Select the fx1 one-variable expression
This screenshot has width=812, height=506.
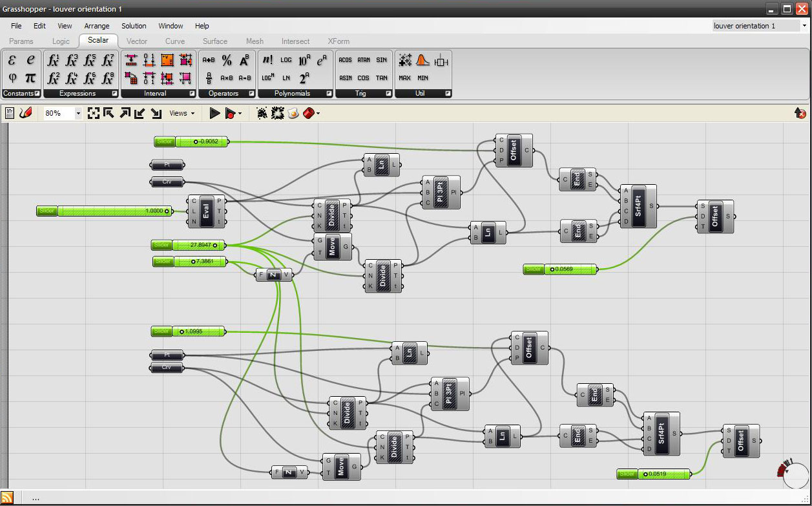[54, 60]
